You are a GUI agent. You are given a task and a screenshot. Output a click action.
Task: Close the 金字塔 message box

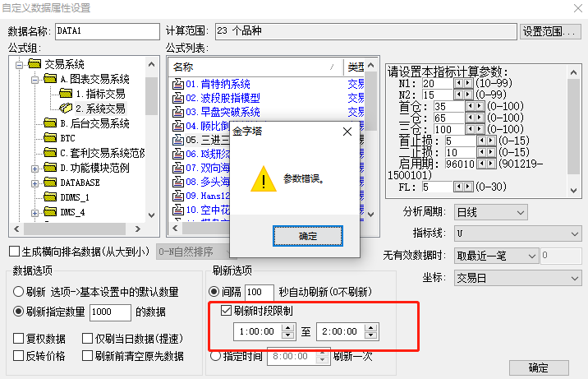347,132
